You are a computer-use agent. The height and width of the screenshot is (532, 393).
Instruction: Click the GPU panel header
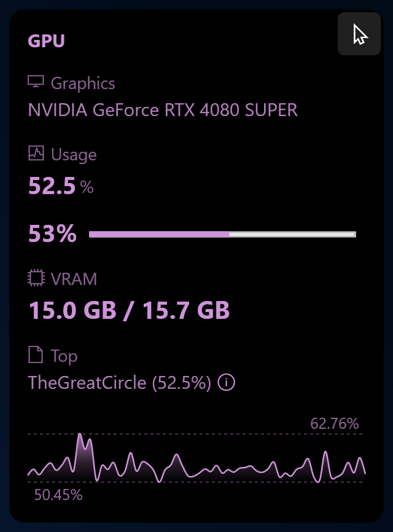pyautogui.click(x=46, y=42)
